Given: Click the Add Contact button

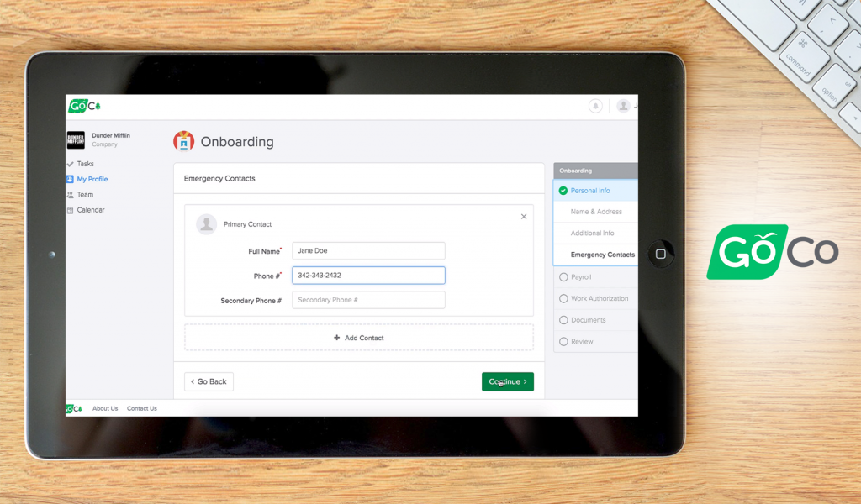Looking at the screenshot, I should pyautogui.click(x=359, y=337).
